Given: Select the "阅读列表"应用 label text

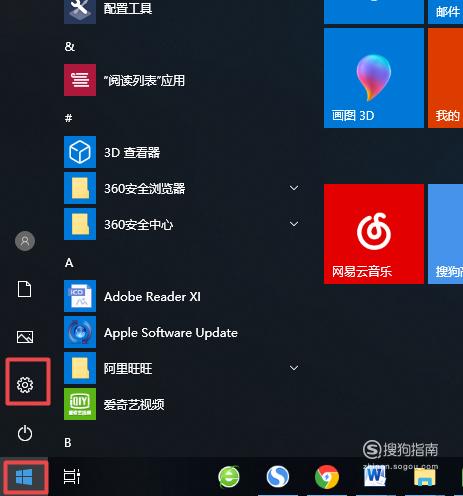Looking at the screenshot, I should [x=144, y=80].
